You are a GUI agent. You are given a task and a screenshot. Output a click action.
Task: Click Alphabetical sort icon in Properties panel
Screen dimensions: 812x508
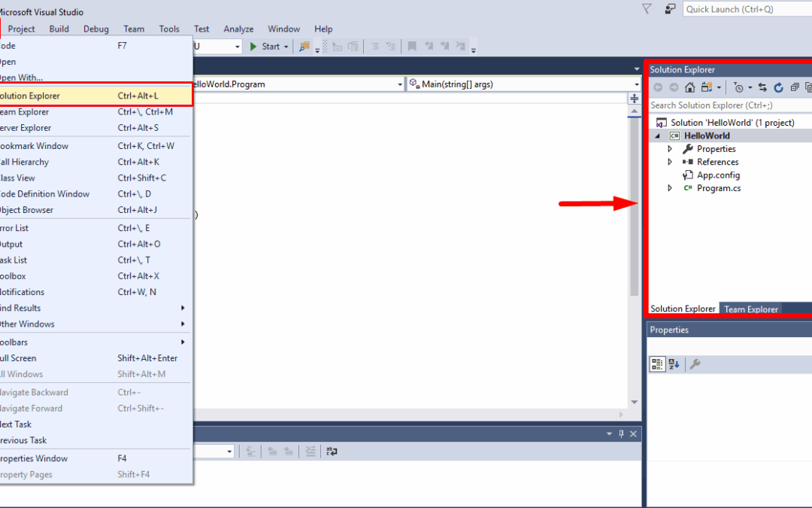point(674,364)
